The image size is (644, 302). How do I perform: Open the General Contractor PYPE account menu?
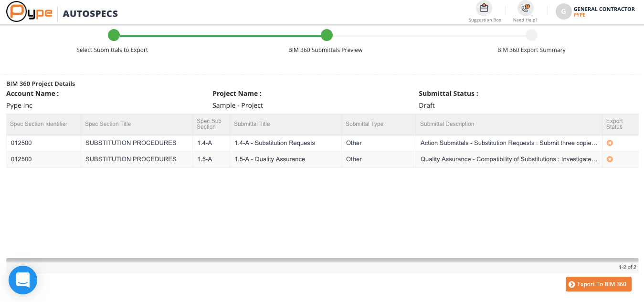(604, 12)
